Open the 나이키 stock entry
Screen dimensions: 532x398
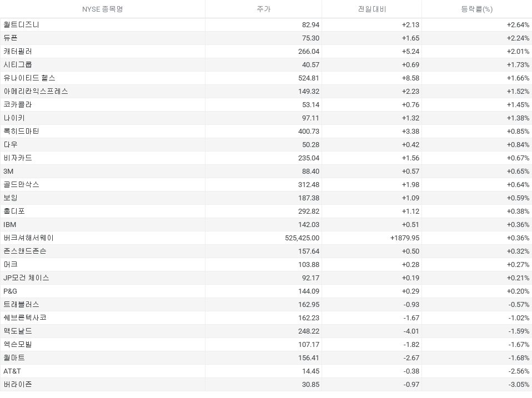coord(14,118)
